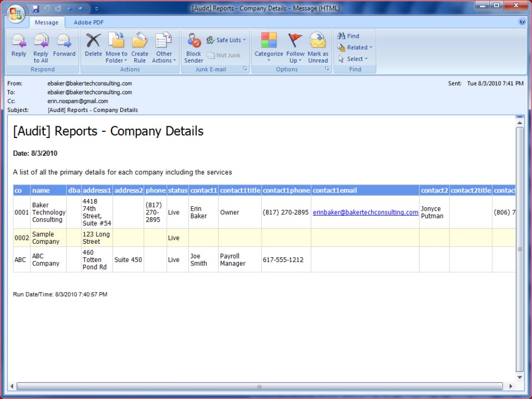Click the Forward icon
This screenshot has width=532, height=399.
[64, 45]
